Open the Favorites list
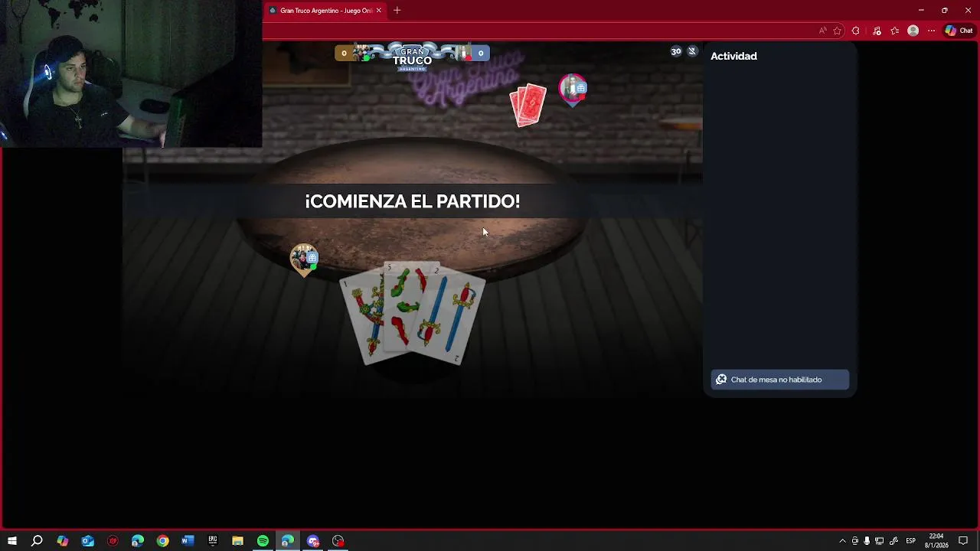Screen dimensions: 980x551 click(x=894, y=31)
